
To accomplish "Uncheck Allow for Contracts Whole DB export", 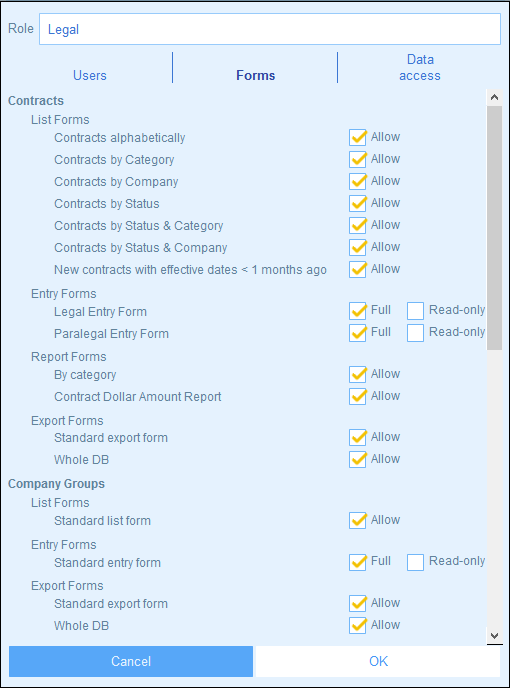I will (x=358, y=459).
